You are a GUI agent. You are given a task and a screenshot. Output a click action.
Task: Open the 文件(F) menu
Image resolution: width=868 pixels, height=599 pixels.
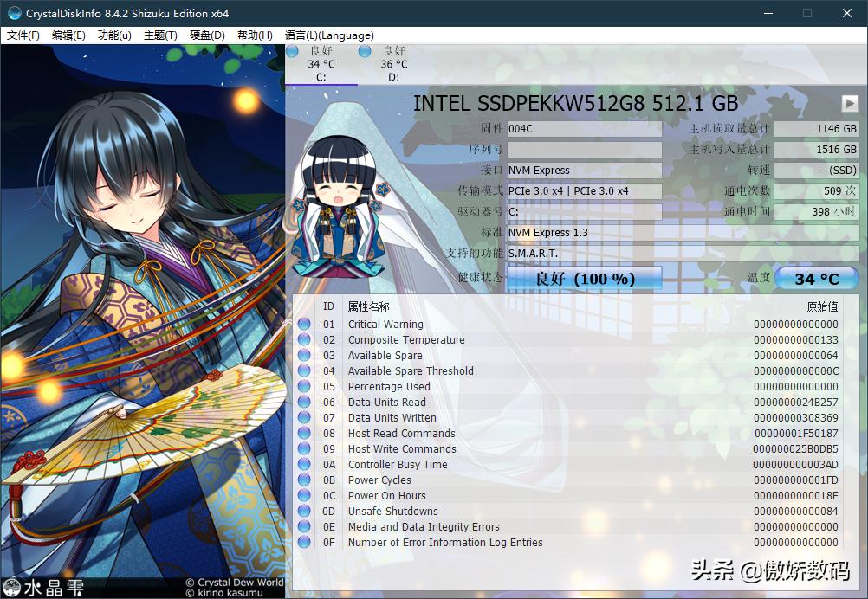(x=23, y=35)
